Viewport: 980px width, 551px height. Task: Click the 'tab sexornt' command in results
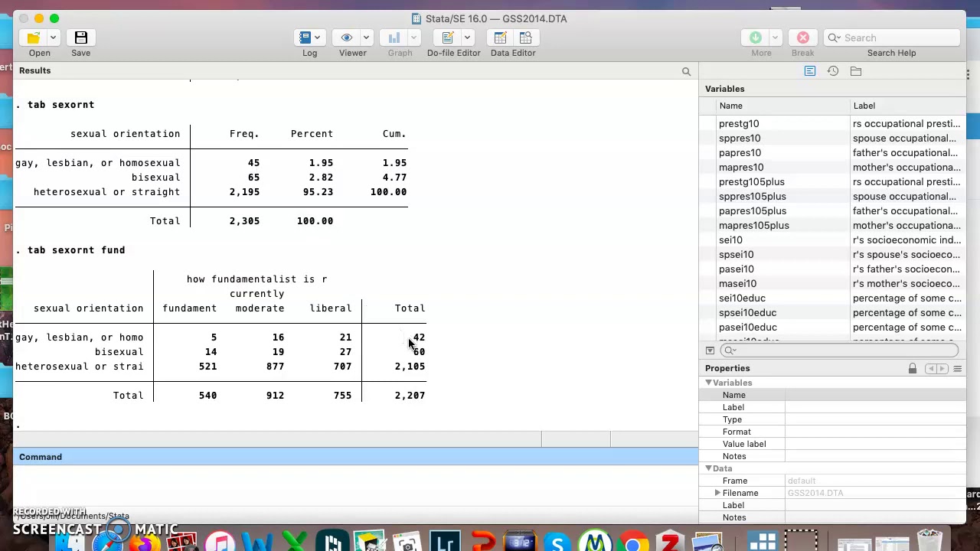coord(60,105)
